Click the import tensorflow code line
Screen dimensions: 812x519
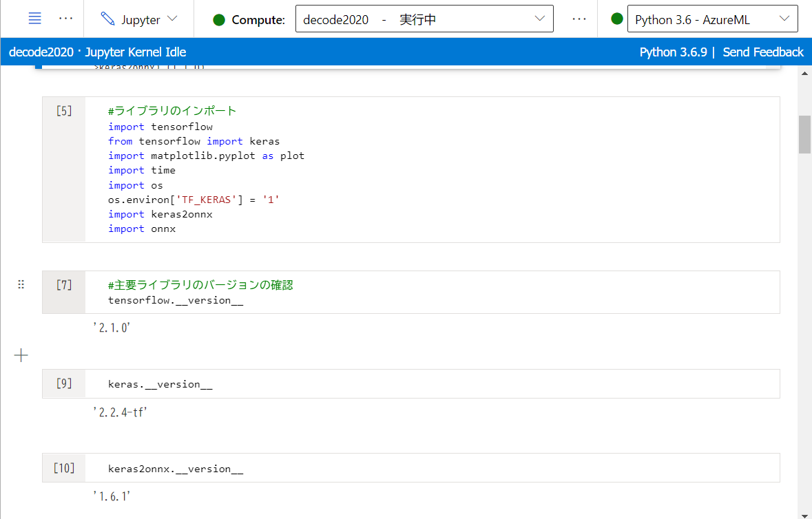click(x=160, y=127)
